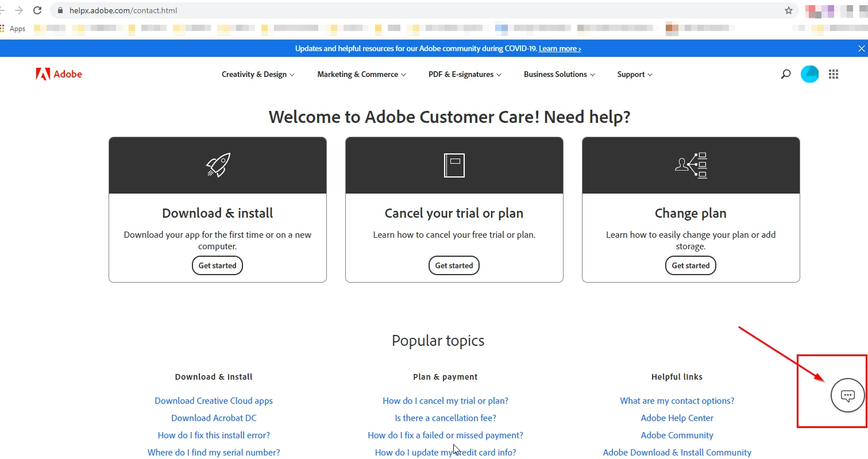Expand the Marketing & Commerce menu
Image resolution: width=868 pixels, height=459 pixels.
point(362,74)
